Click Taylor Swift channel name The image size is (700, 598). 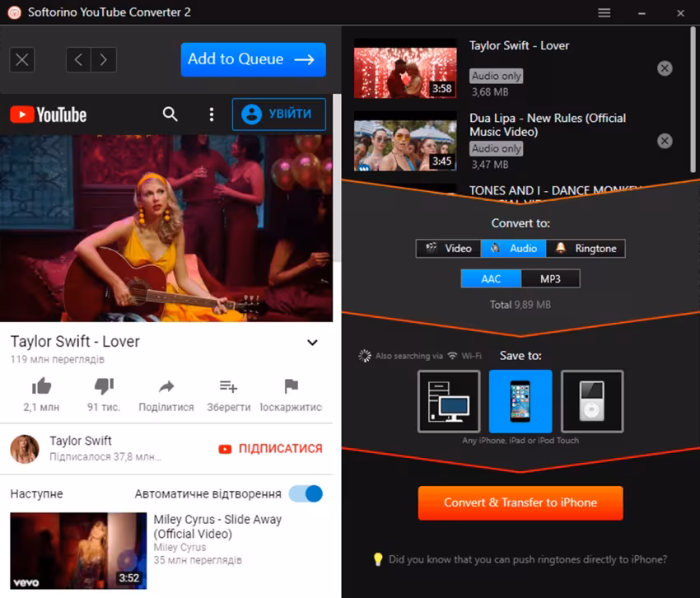(x=81, y=441)
